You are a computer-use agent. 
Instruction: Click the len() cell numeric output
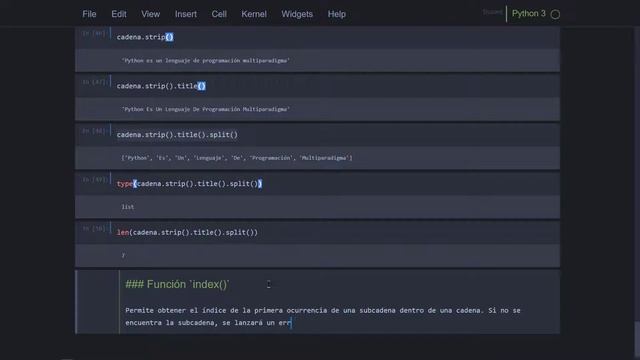coord(123,256)
